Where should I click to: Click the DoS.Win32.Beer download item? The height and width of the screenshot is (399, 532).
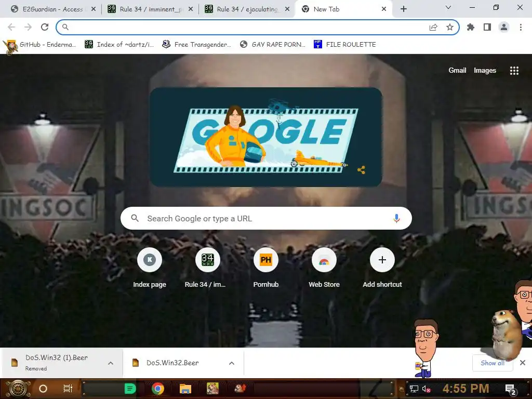172,363
